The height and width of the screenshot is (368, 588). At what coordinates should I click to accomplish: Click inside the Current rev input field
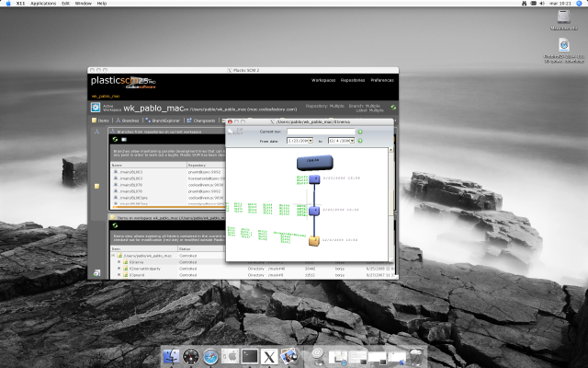pos(321,132)
